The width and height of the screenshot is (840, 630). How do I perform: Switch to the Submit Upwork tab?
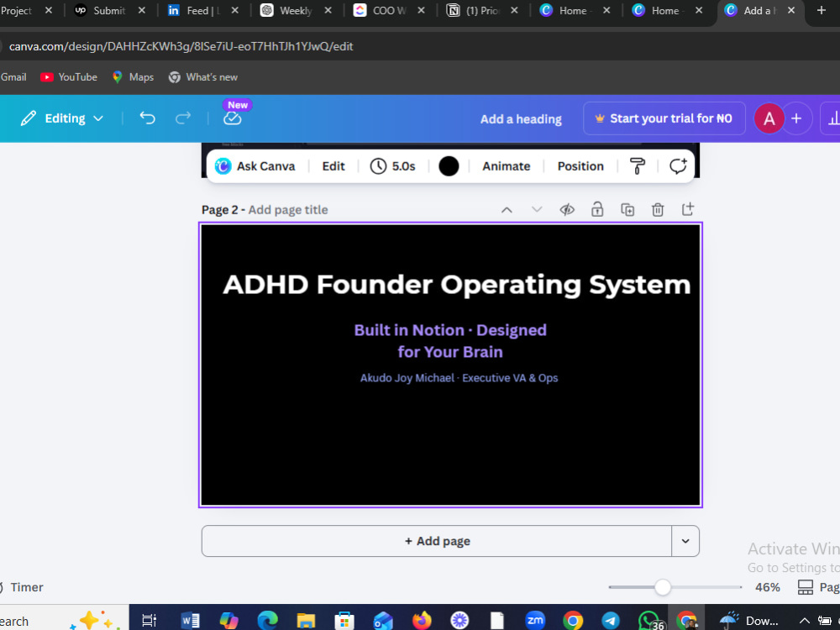tap(109, 10)
